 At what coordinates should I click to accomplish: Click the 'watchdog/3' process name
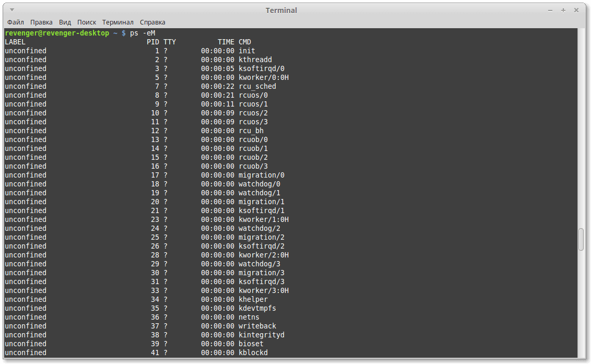click(x=259, y=264)
